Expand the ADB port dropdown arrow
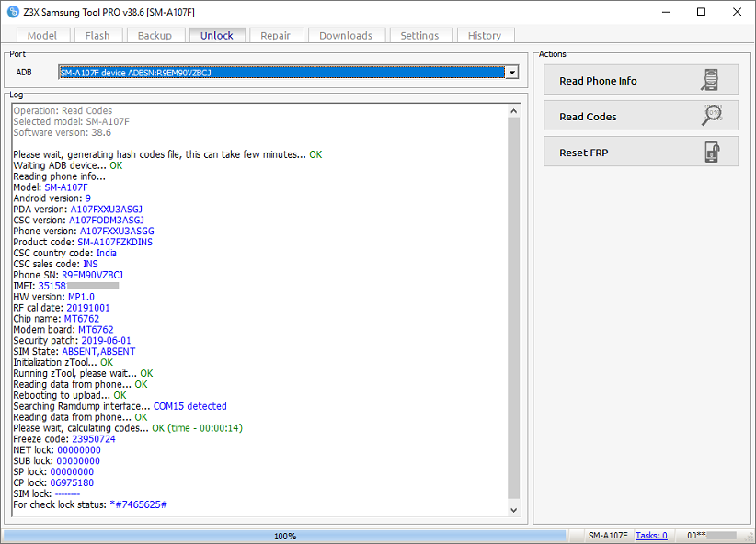Viewport: 756px width, 544px height. [512, 73]
